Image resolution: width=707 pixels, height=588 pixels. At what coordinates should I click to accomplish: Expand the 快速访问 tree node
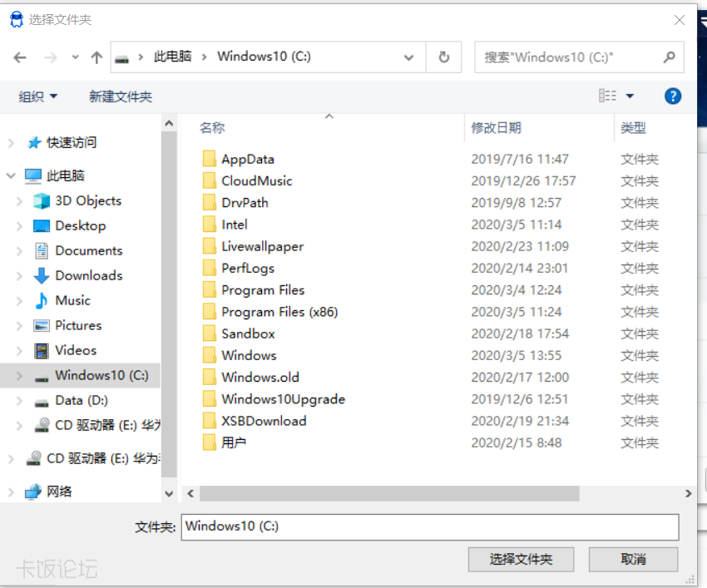pyautogui.click(x=12, y=143)
